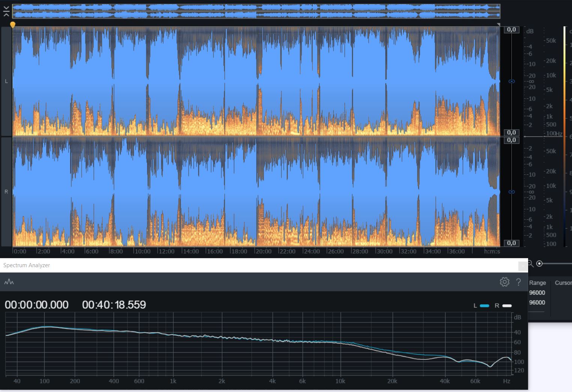
Task: Click the 40k label on the analyzer frequency axis
Action: coord(444,381)
